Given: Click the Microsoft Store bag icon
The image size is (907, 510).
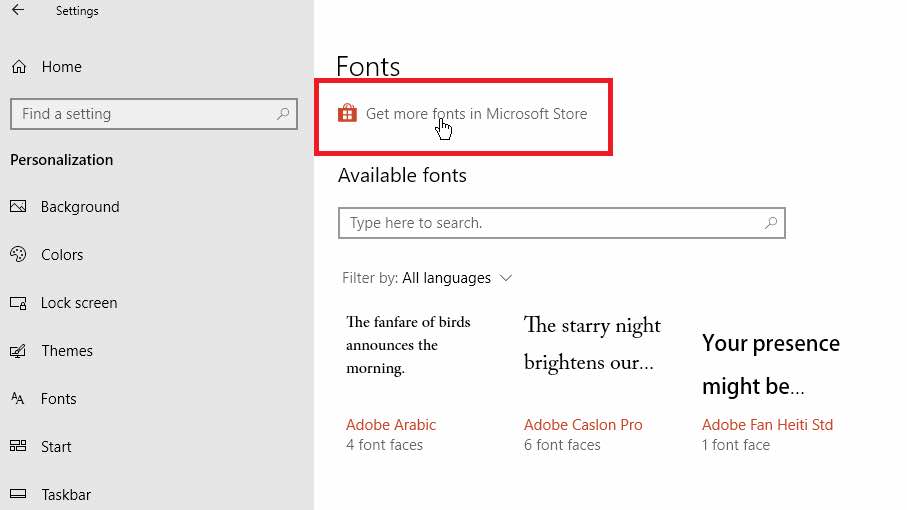Looking at the screenshot, I should 347,113.
